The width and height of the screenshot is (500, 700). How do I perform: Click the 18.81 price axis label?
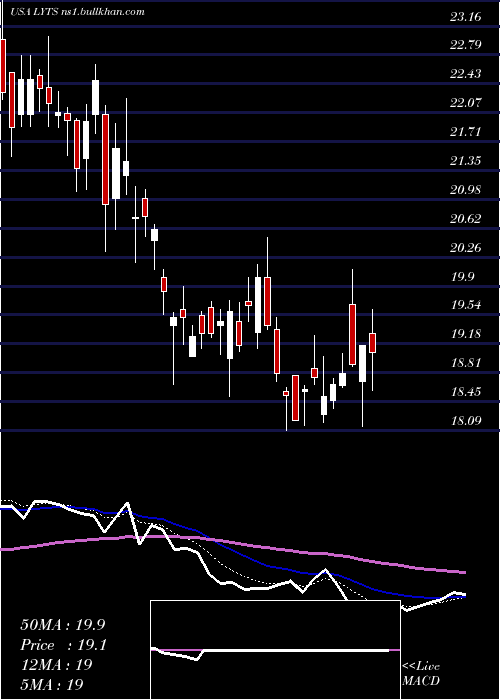click(465, 363)
